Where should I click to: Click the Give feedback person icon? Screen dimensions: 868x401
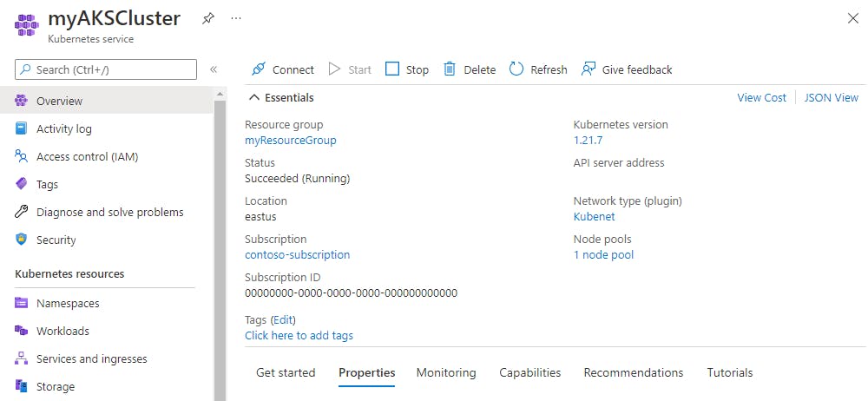[x=588, y=69]
